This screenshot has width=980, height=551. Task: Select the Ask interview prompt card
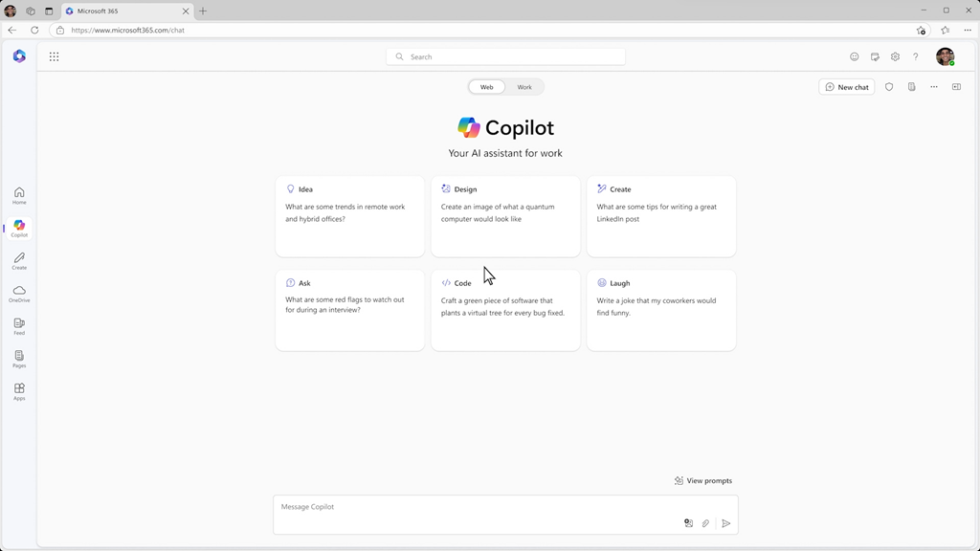pyautogui.click(x=350, y=310)
